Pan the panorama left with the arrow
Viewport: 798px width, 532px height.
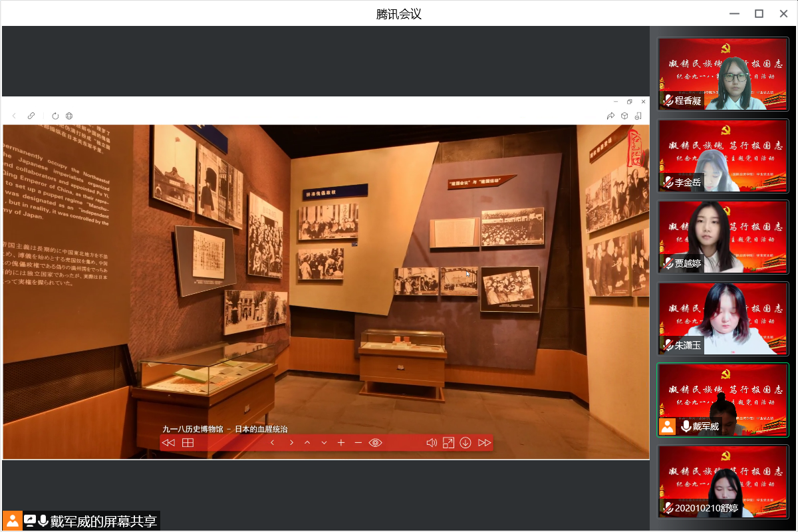tap(273, 443)
